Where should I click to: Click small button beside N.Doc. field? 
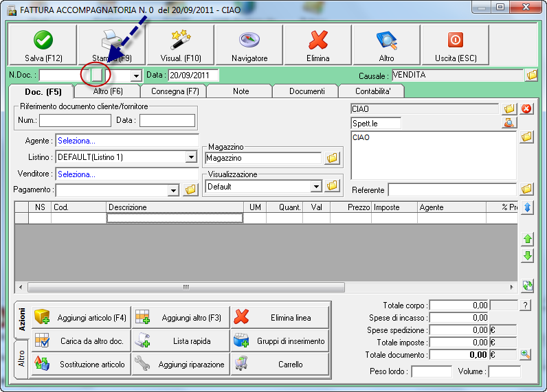[x=97, y=75]
